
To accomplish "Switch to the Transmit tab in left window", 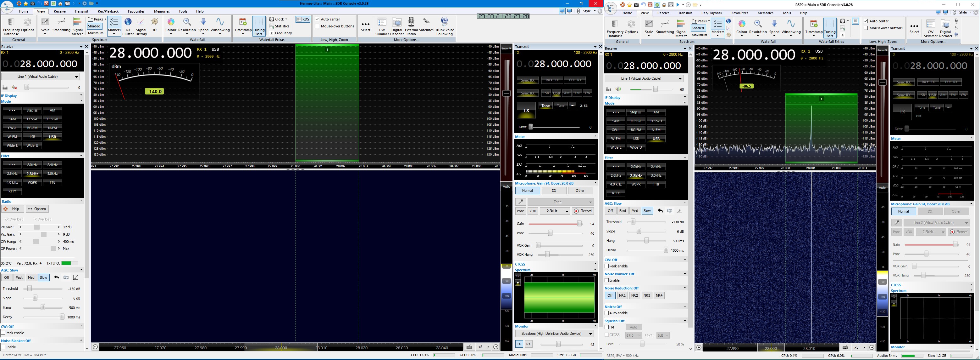I will click(x=81, y=11).
